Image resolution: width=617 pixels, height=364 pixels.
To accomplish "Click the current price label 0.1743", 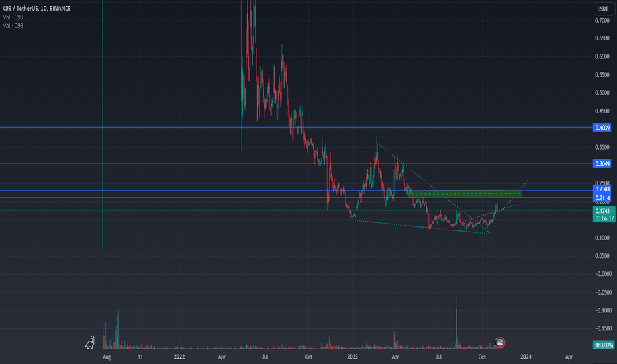I will tap(602, 211).
